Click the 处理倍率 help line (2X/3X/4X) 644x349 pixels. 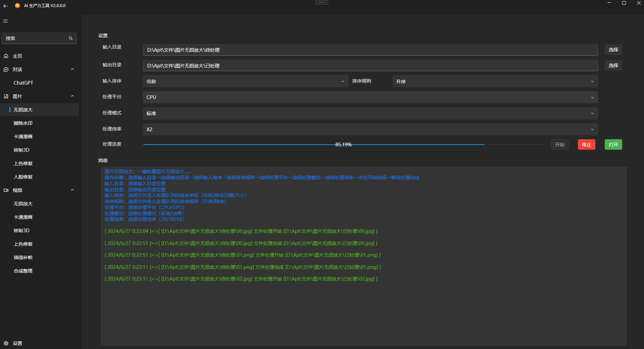point(145,219)
